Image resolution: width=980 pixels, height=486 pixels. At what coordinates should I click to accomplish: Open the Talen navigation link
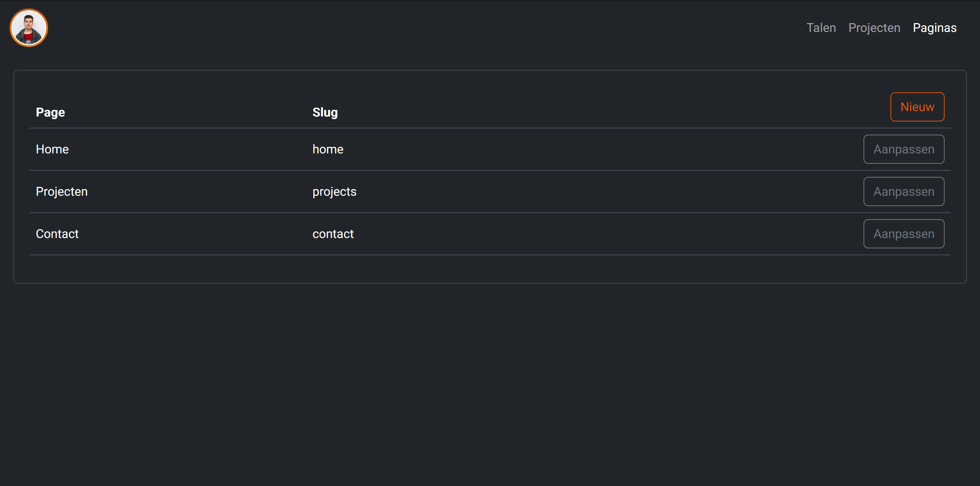pyautogui.click(x=821, y=28)
